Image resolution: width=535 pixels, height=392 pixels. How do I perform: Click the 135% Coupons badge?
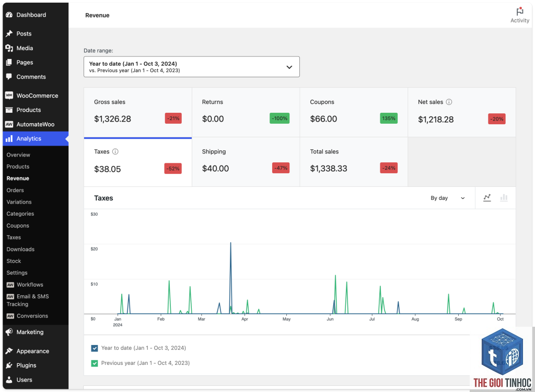click(389, 118)
